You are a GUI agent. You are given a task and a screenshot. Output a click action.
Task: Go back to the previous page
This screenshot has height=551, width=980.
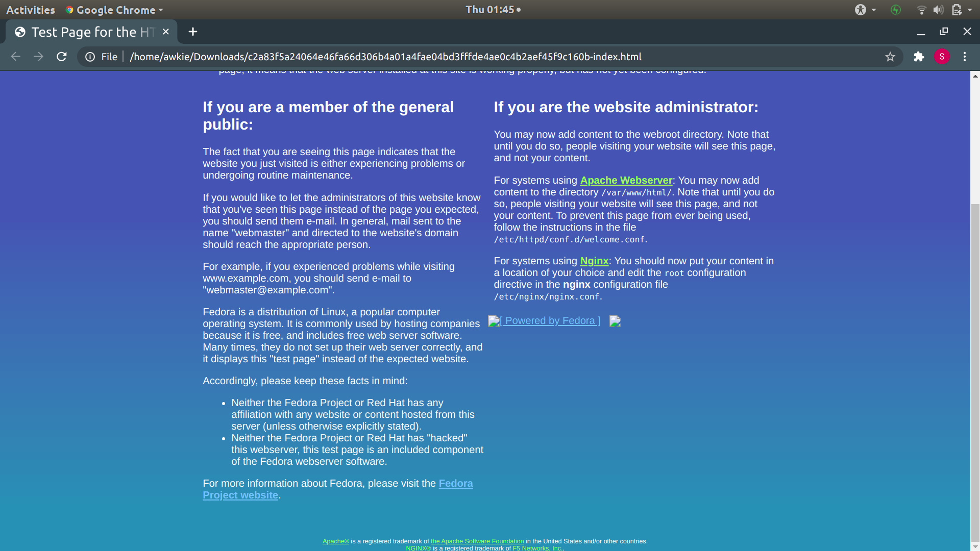[x=16, y=57]
